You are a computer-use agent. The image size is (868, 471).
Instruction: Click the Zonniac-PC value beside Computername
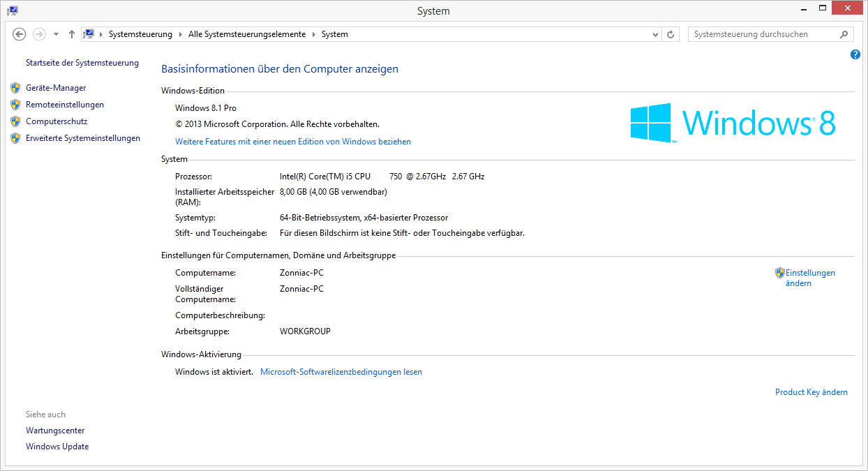coord(301,273)
